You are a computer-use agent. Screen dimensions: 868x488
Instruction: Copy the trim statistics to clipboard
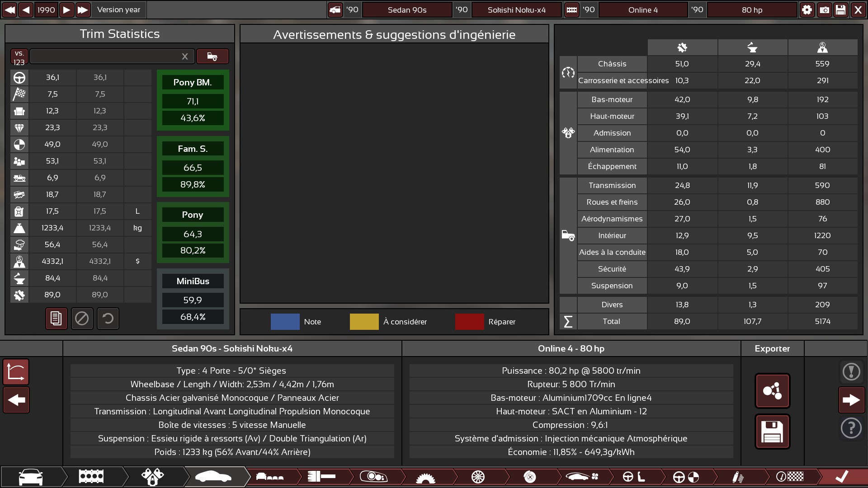tap(56, 319)
